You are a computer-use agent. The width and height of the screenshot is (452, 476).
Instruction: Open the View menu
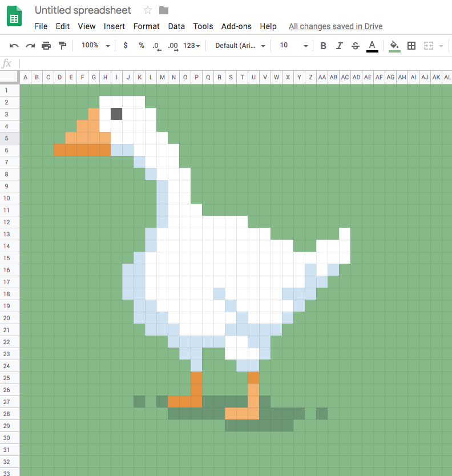pos(87,26)
